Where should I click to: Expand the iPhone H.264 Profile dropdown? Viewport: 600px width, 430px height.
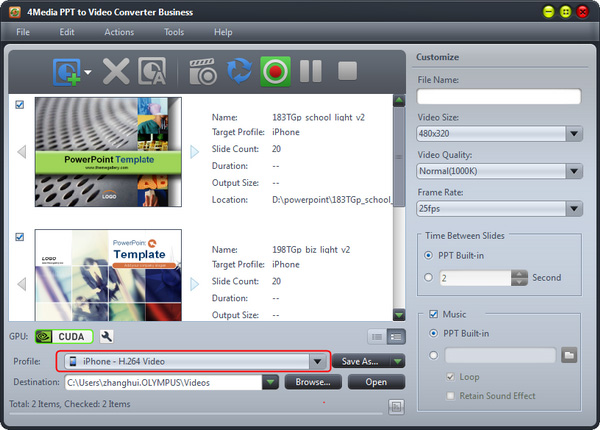(x=318, y=361)
